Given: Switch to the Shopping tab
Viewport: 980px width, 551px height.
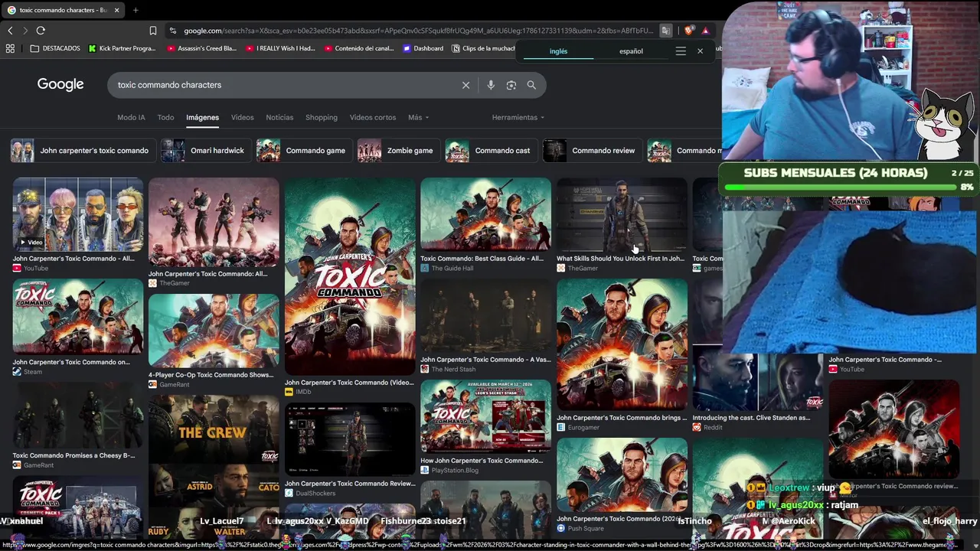Looking at the screenshot, I should [x=322, y=117].
